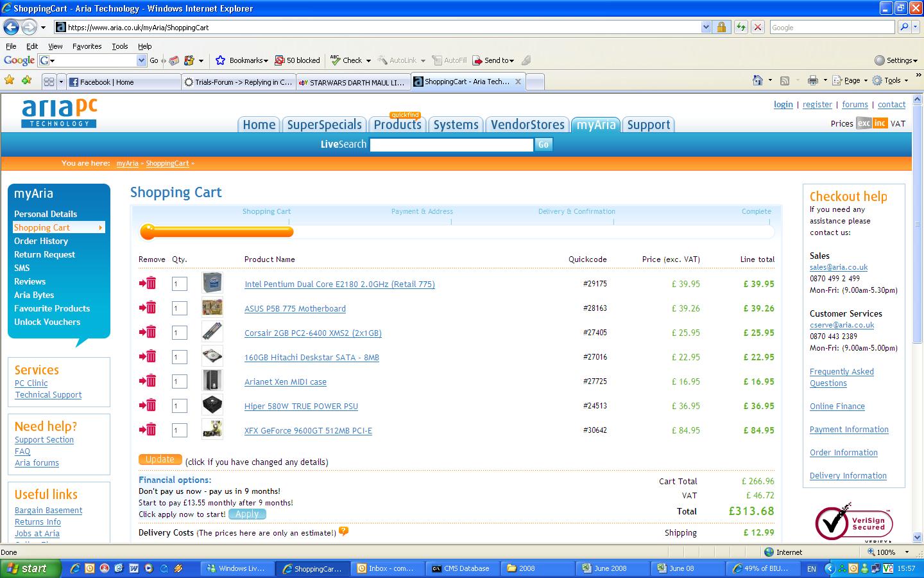This screenshot has height=578, width=924.
Task: Open the File menu
Action: (11, 46)
